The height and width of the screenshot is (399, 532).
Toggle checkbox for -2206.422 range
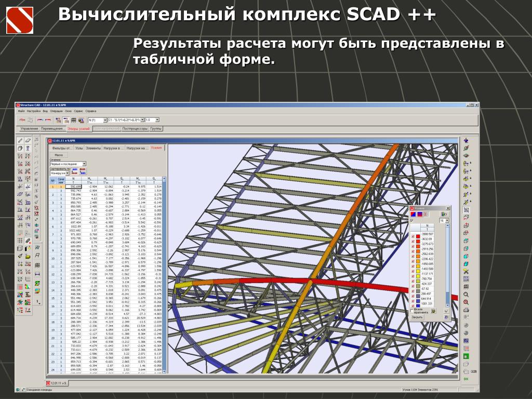coord(413,261)
